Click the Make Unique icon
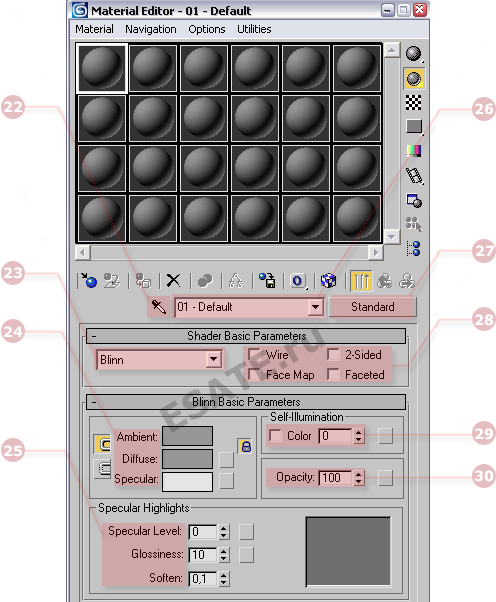 (x=236, y=281)
